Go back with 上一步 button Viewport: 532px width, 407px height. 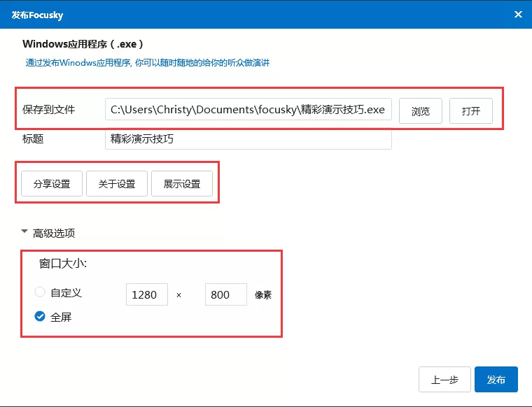pyautogui.click(x=444, y=380)
